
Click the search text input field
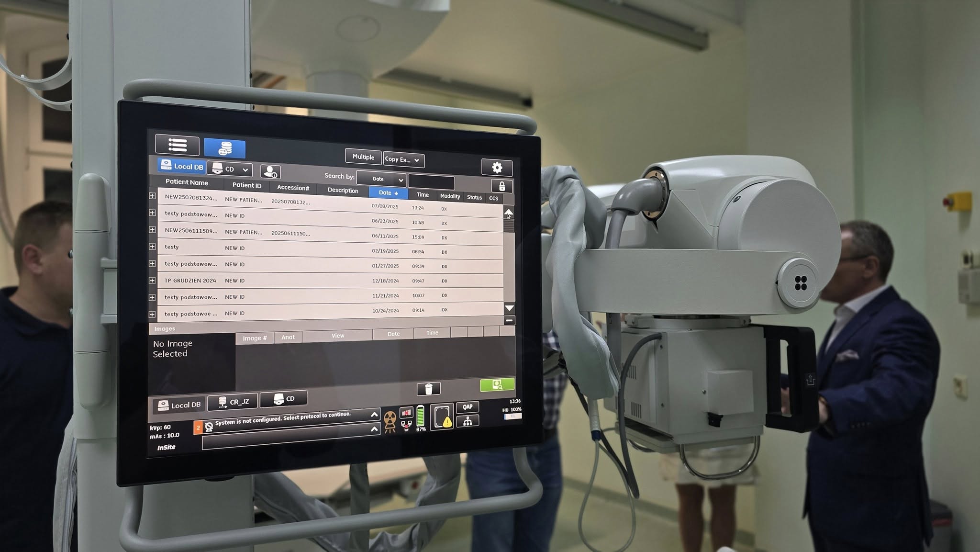[431, 182]
